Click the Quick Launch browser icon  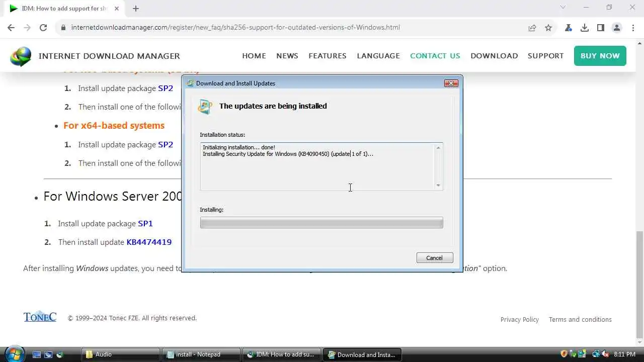coord(60,354)
